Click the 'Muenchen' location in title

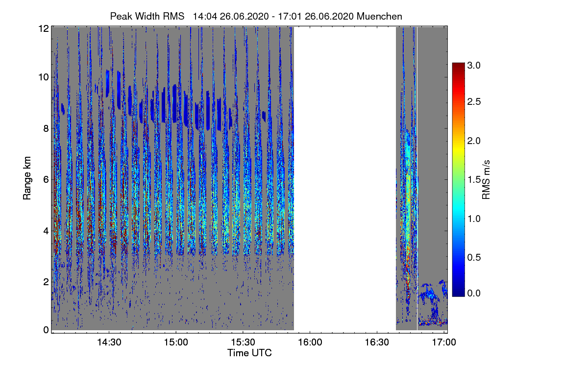(380, 16)
